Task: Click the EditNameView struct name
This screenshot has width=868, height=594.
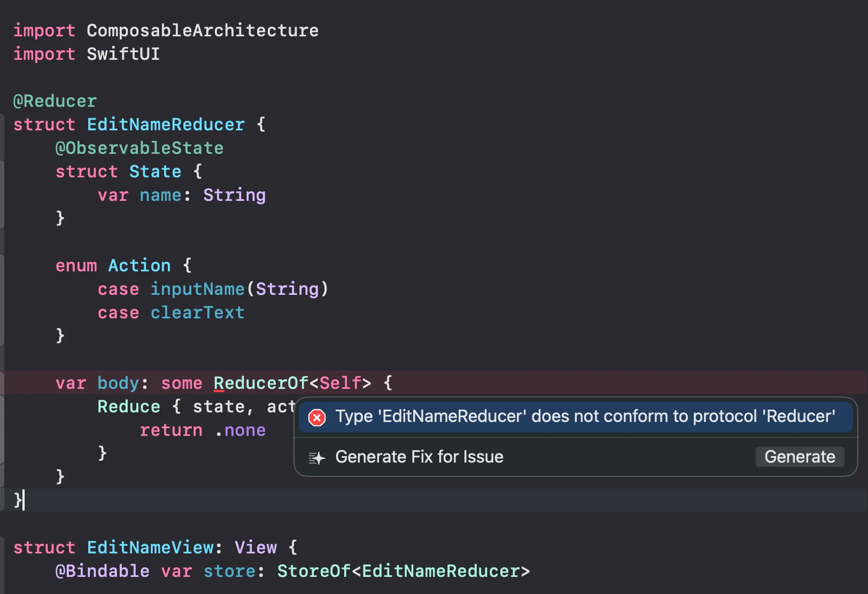Action: (150, 548)
